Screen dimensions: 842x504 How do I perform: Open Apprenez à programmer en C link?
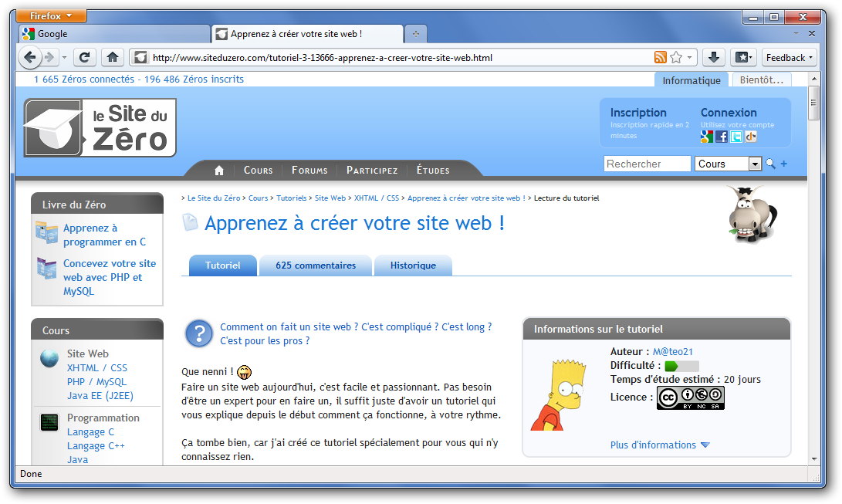click(x=105, y=235)
